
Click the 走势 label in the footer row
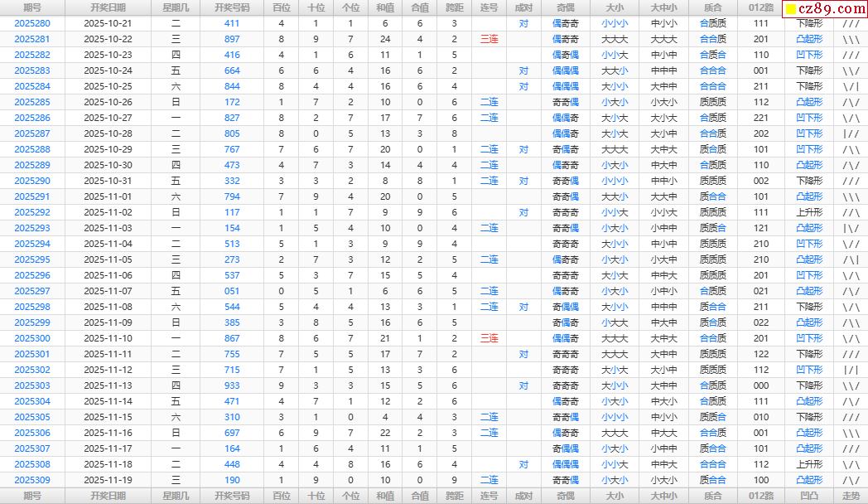(851, 497)
